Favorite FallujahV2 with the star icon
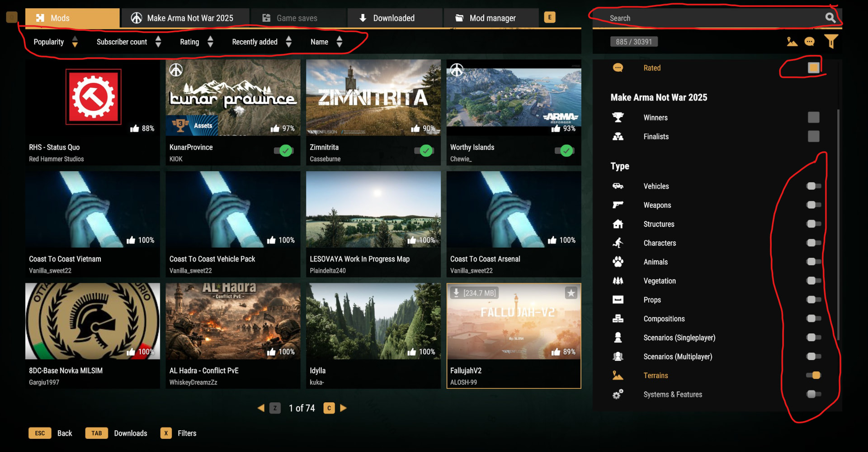The image size is (868, 452). [571, 293]
